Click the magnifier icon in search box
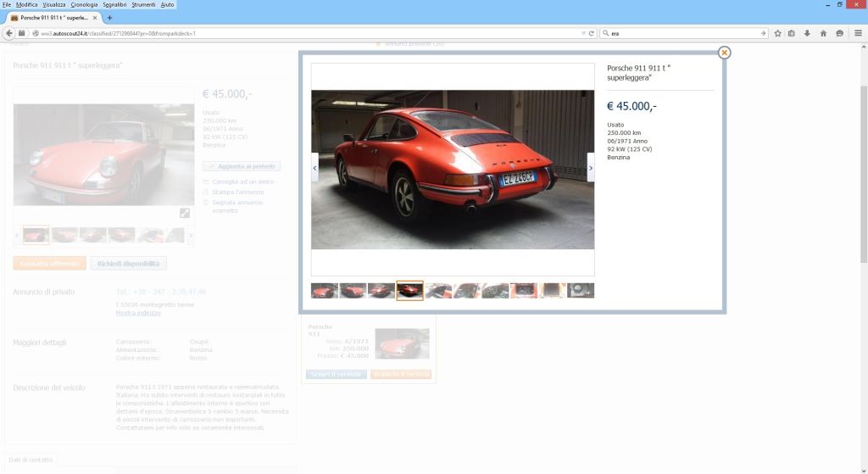868x474 pixels. click(605, 33)
